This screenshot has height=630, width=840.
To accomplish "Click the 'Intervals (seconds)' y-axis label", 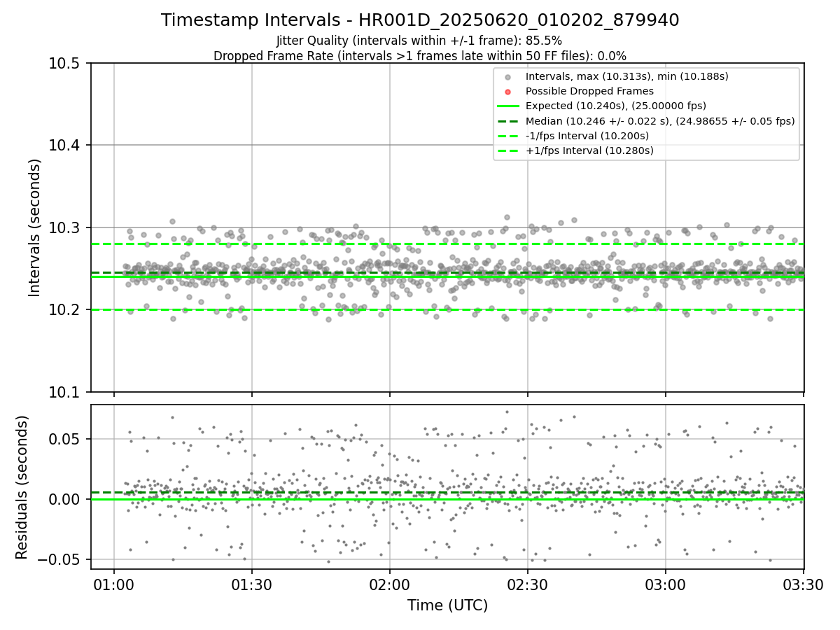I will [x=35, y=227].
